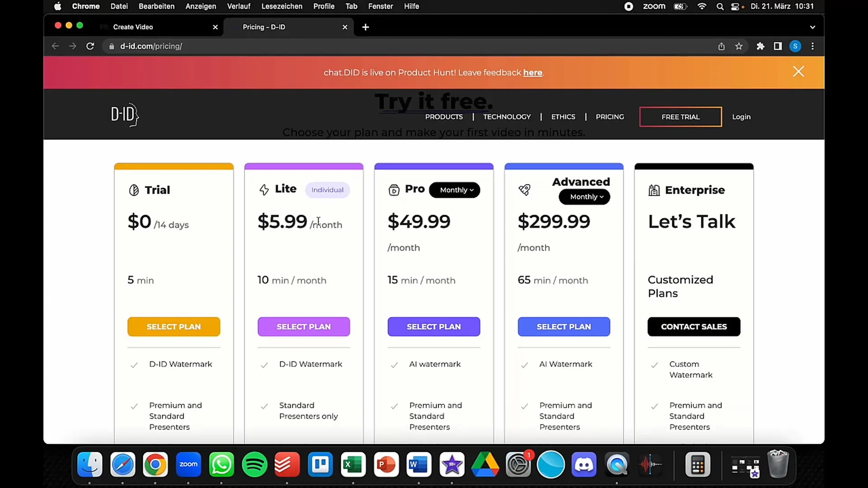
Task: Click the Discord icon in the dock
Action: [x=584, y=464]
